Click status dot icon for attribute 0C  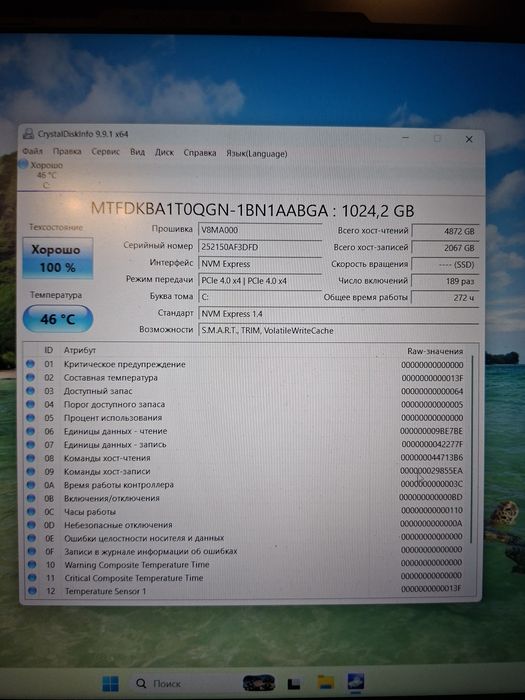coord(31,511)
